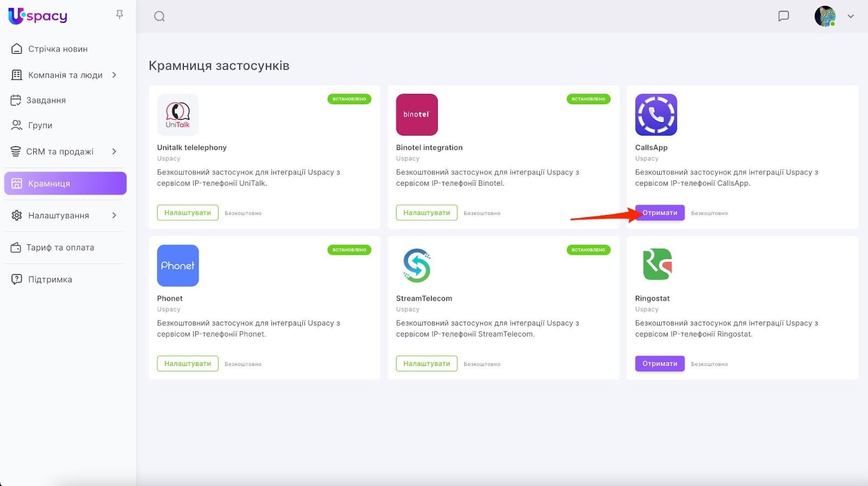Click the Безкоштовно label on Phonet card

point(243,364)
